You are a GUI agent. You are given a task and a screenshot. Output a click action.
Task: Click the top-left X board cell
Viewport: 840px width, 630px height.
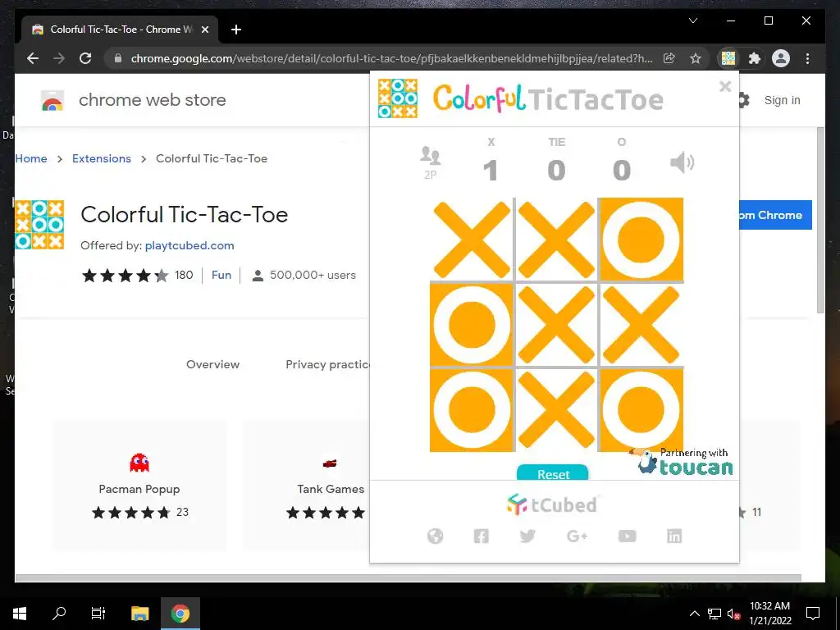[x=472, y=240]
